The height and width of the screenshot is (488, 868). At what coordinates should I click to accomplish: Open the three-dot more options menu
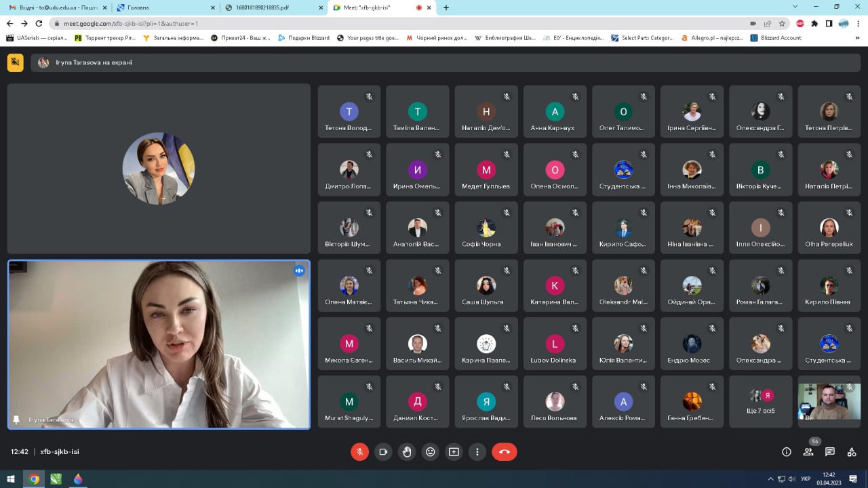[x=477, y=452]
